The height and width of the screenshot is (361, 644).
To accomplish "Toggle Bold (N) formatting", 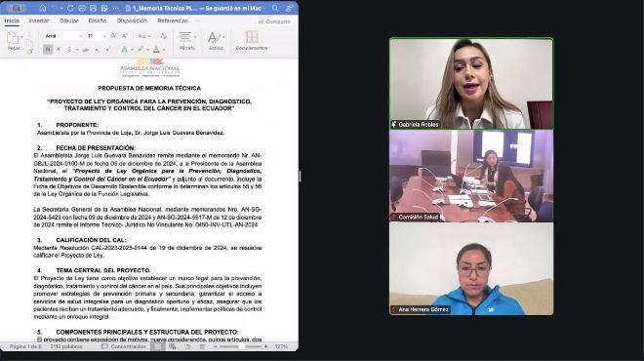I will pyautogui.click(x=48, y=50).
